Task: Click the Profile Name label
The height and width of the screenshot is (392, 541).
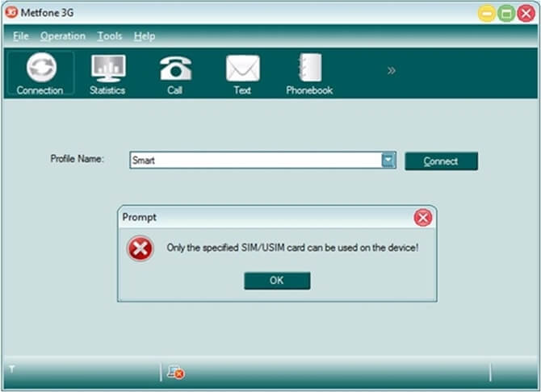Action: click(77, 159)
